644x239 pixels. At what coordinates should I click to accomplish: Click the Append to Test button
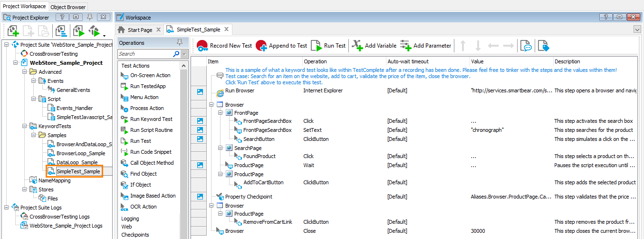pyautogui.click(x=282, y=46)
